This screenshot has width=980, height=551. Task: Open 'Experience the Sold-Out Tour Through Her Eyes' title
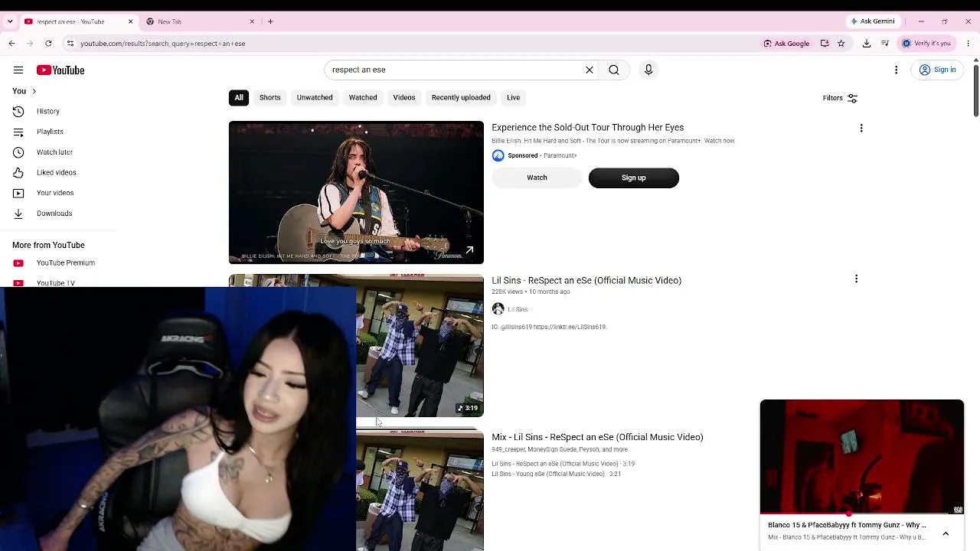pyautogui.click(x=588, y=128)
